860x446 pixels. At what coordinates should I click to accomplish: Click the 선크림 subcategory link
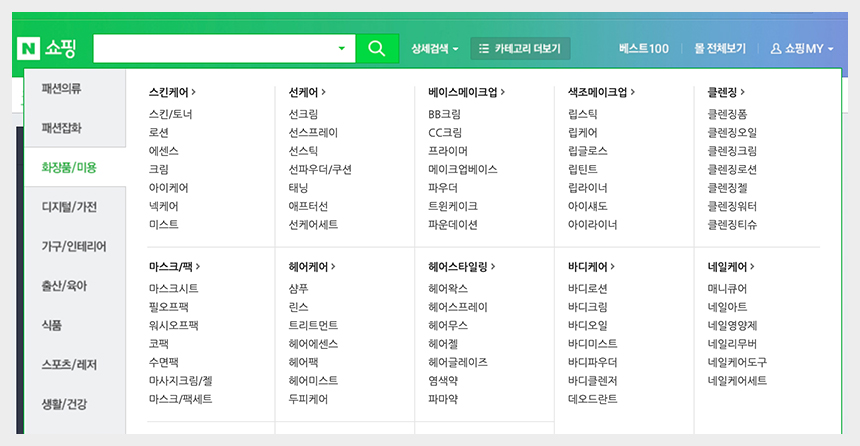[303, 114]
